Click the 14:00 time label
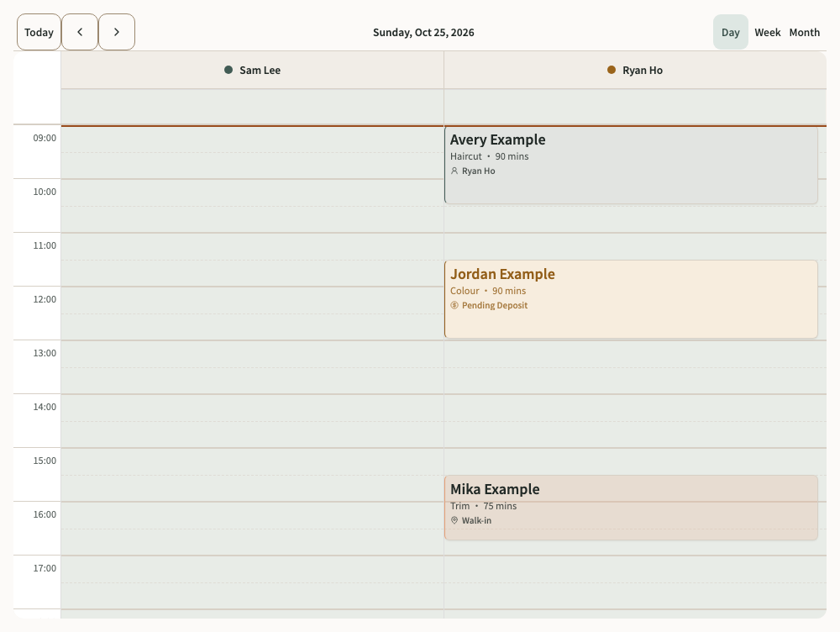This screenshot has height=632, width=840. pos(45,407)
